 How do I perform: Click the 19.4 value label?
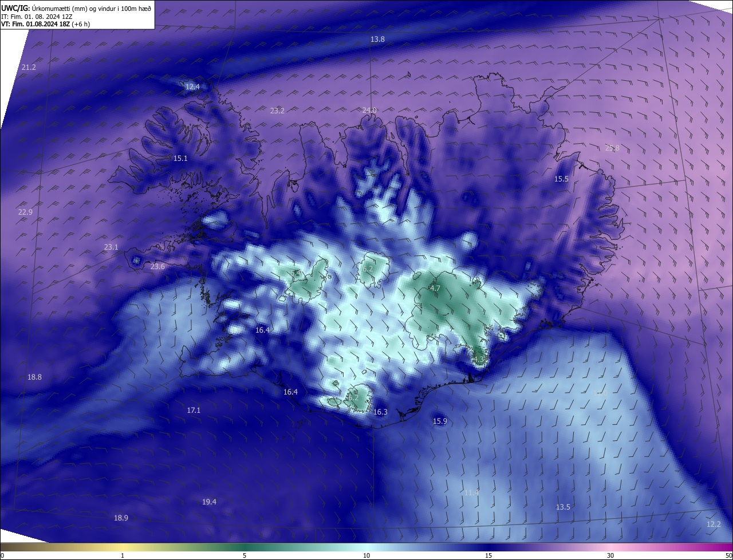click(209, 502)
